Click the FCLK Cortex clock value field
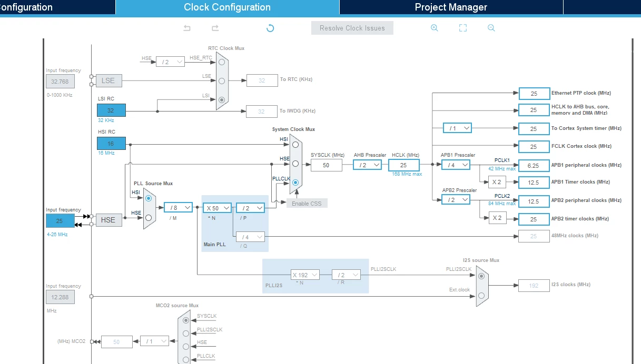The image size is (641, 364). coord(534,147)
